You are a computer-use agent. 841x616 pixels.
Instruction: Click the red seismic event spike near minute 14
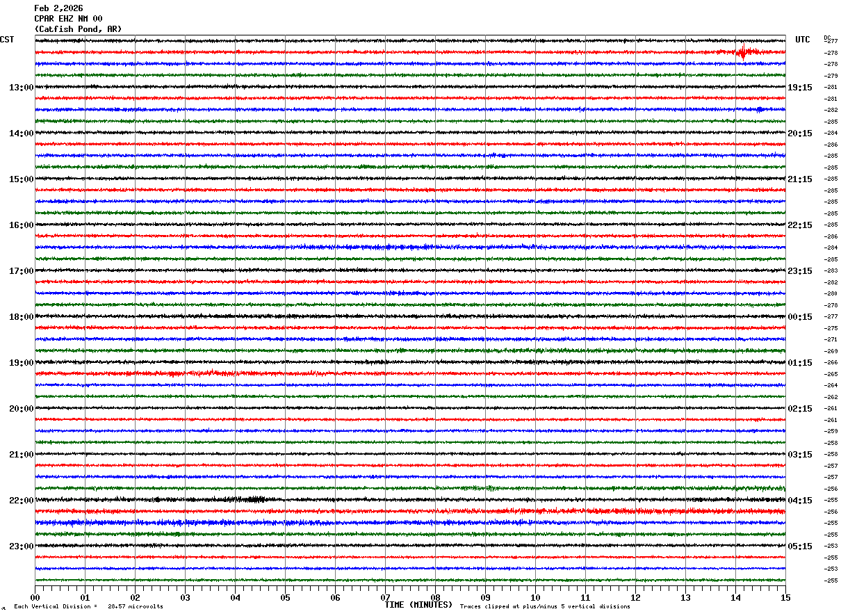pos(743,51)
